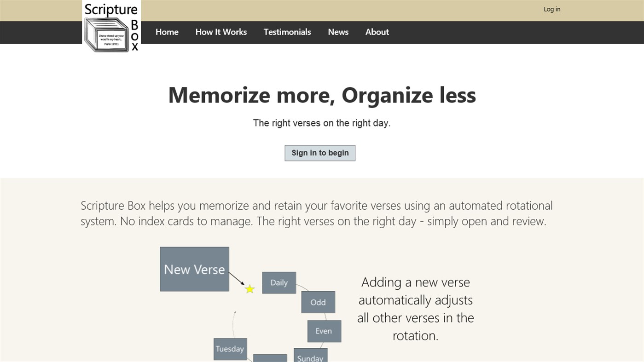Navigate to the News section
This screenshot has height=362, width=644.
click(338, 32)
